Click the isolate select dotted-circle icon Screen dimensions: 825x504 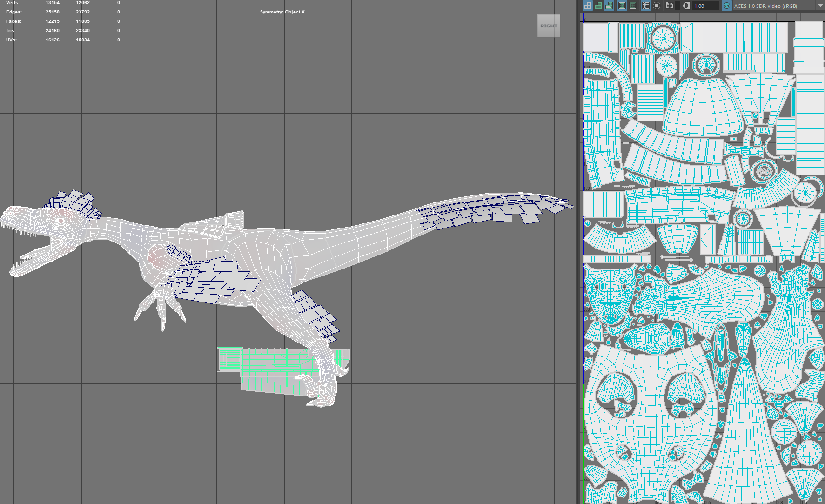(x=657, y=6)
